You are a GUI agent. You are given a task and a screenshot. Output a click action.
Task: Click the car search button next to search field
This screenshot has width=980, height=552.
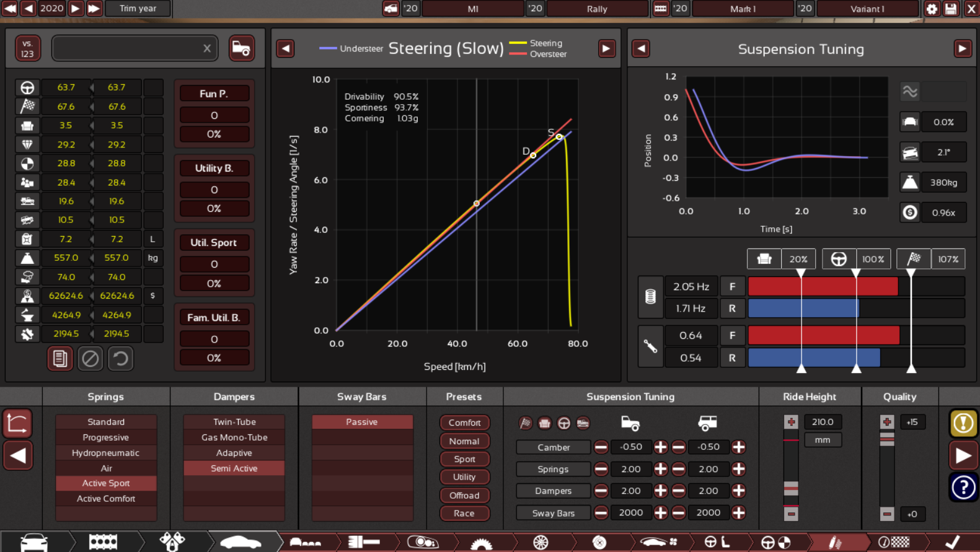click(x=241, y=48)
